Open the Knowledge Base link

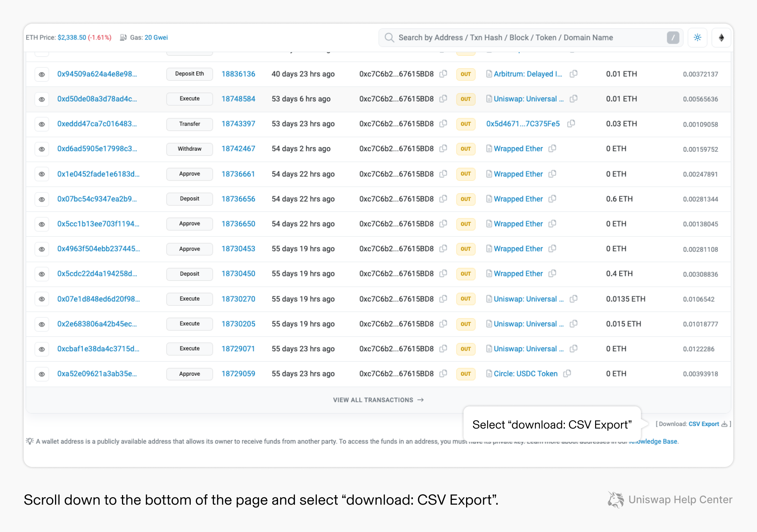click(x=653, y=441)
